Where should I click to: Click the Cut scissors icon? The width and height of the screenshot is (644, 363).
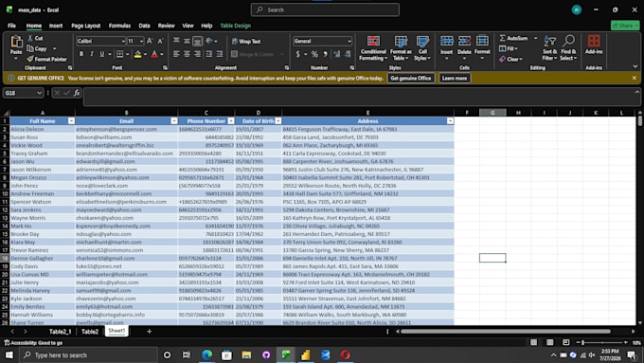(30, 38)
